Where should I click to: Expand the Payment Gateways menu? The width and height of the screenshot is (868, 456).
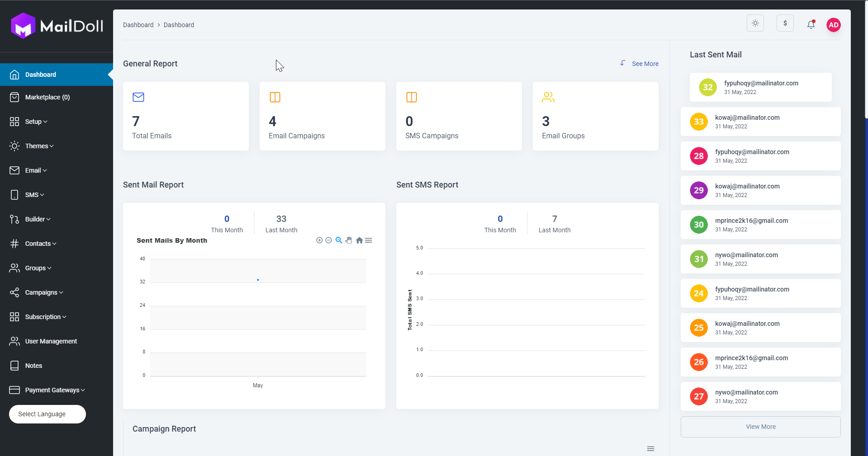pos(54,390)
